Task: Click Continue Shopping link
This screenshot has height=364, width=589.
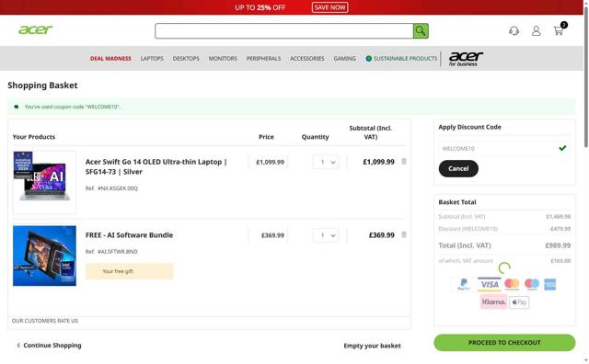Action: (x=49, y=346)
